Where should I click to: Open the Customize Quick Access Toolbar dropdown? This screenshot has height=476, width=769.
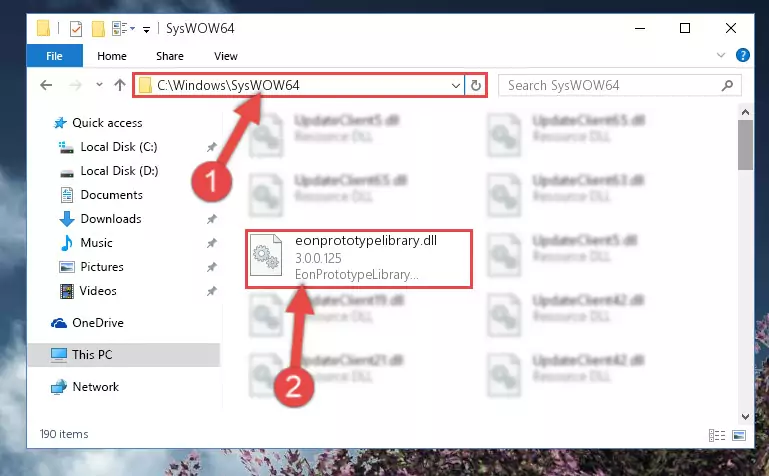146,30
